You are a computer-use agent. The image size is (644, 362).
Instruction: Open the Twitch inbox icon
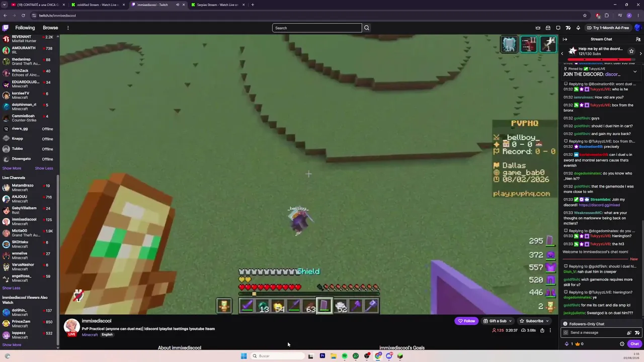pyautogui.click(x=548, y=28)
